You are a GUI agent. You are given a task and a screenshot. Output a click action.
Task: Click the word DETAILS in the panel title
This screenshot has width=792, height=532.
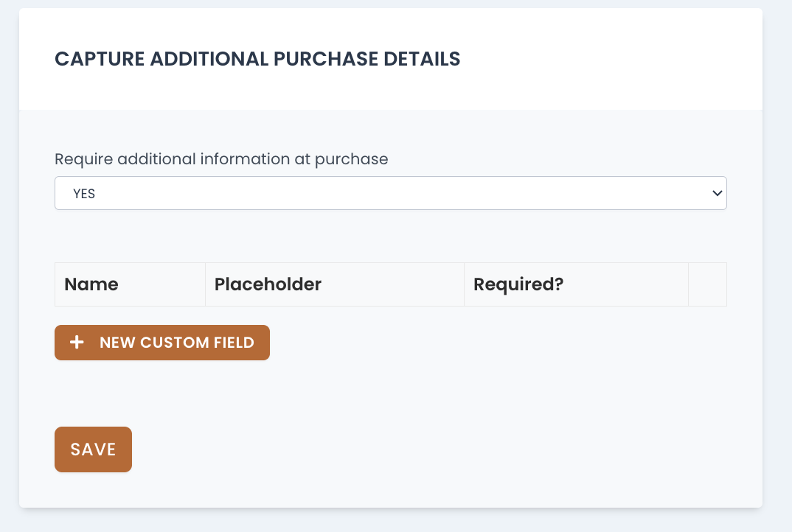click(x=421, y=59)
